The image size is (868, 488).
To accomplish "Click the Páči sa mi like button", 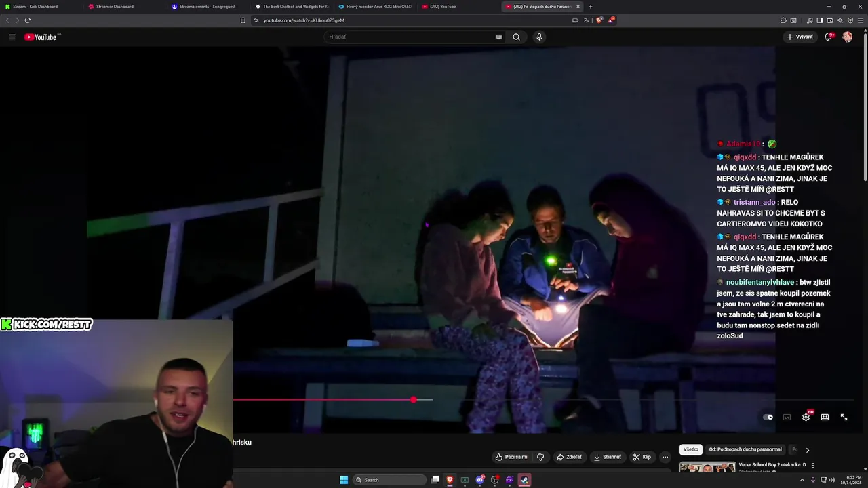I will tap(511, 457).
